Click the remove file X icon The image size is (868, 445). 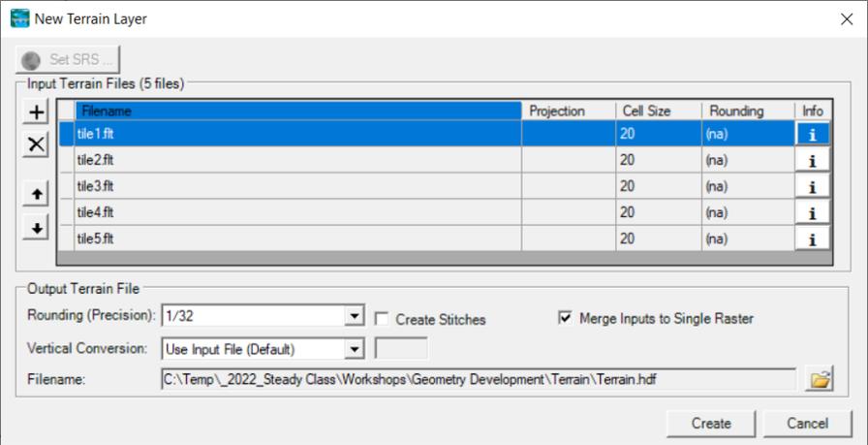click(x=36, y=145)
